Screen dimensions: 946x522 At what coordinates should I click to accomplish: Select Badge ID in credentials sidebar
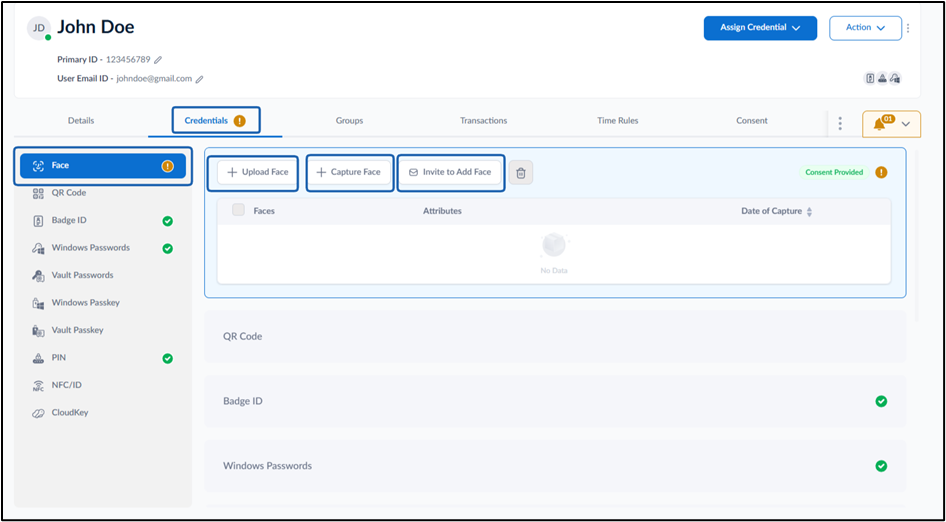click(103, 221)
